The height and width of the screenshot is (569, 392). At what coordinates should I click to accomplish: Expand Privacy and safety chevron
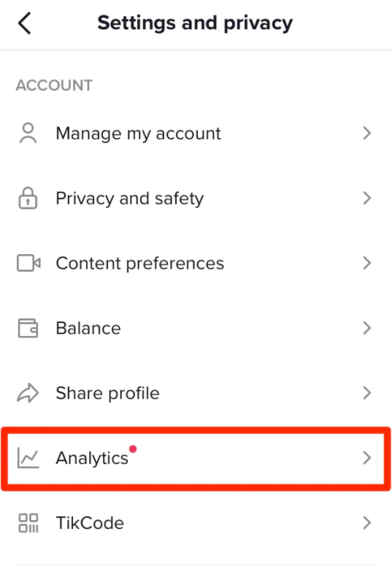click(x=367, y=198)
